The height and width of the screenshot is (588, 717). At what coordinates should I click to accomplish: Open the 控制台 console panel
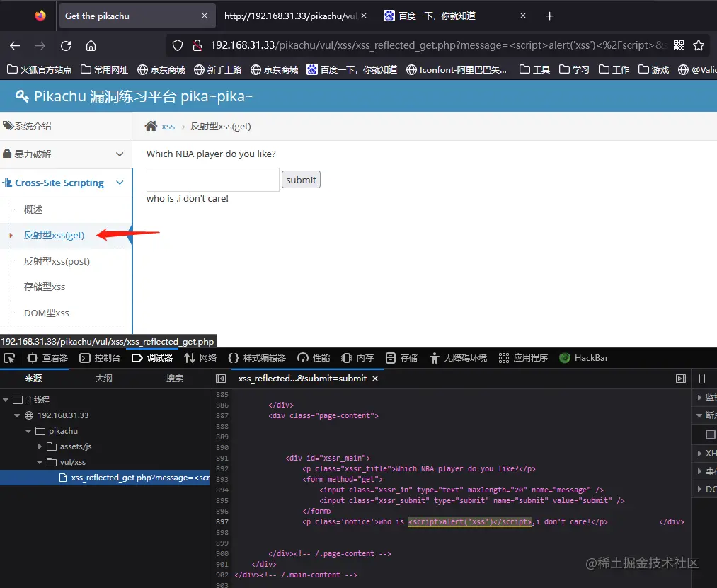[x=100, y=358]
